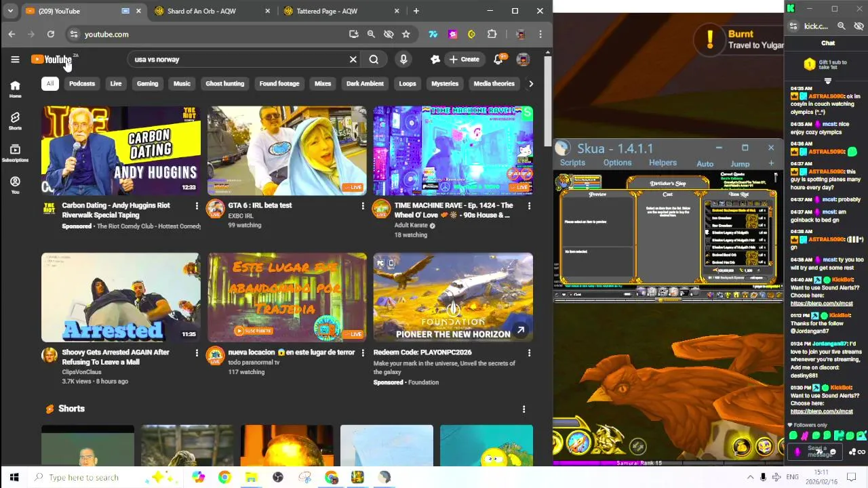Start voice search with microphone icon
868x488 pixels.
pos(403,59)
